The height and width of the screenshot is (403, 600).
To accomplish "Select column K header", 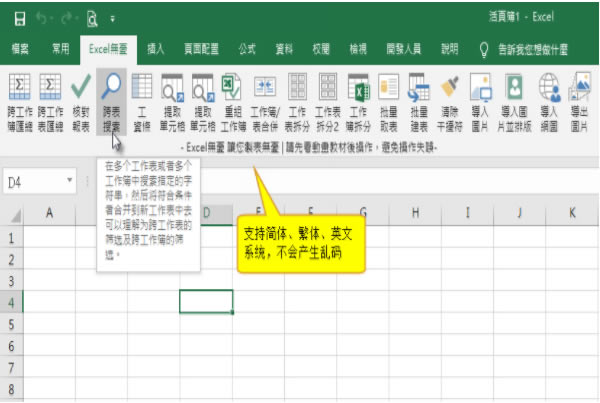I will tap(572, 212).
